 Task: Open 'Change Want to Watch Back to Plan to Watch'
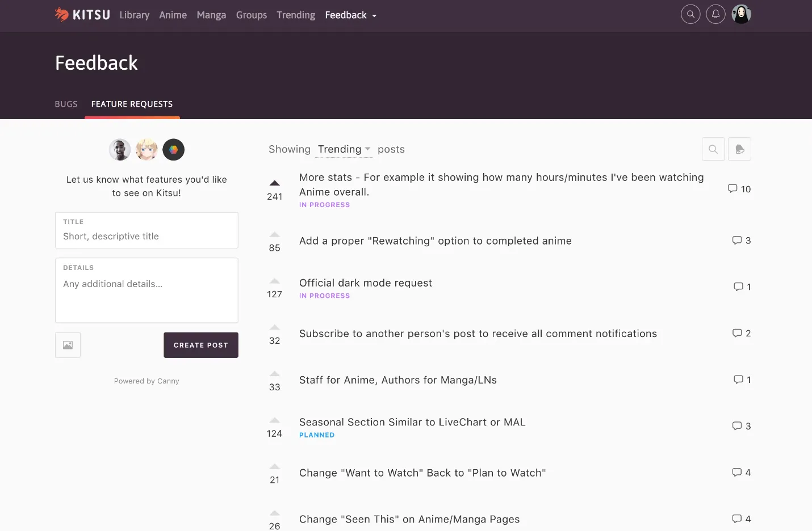422,473
